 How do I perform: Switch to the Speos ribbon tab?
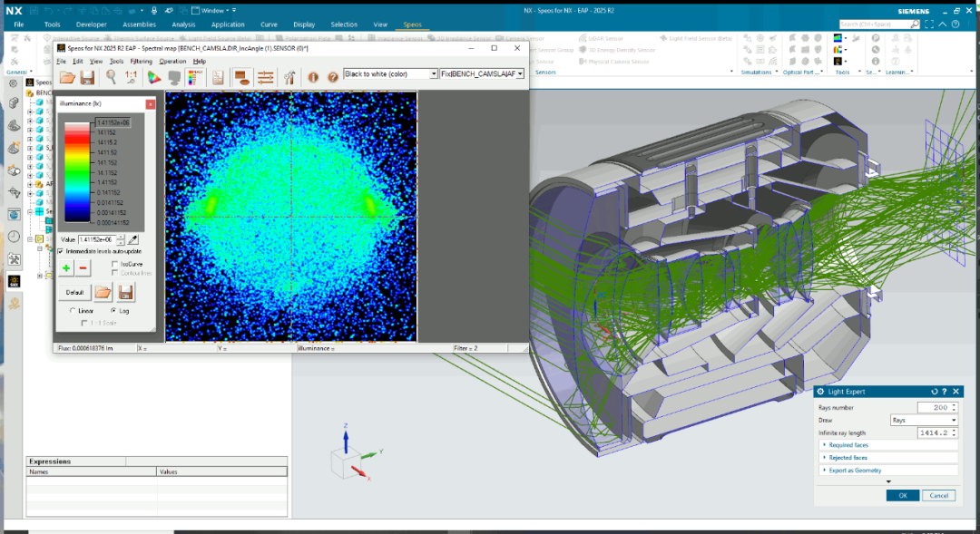413,24
